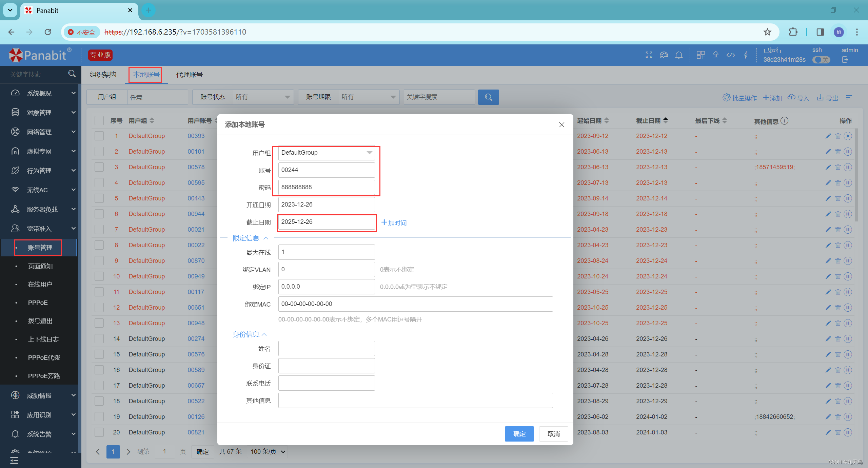Open the dashboard palette icon in header
Viewport: 868px width, 468px height.
point(664,55)
